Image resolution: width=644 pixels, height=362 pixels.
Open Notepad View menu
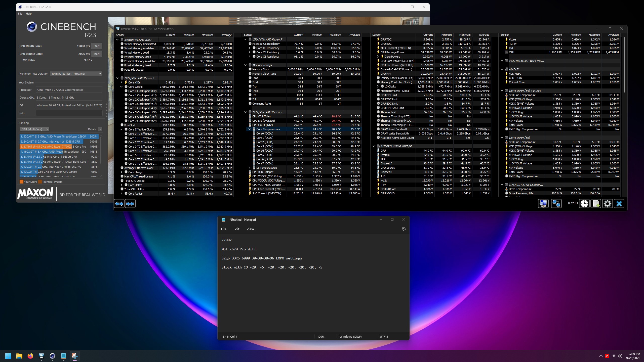(250, 229)
